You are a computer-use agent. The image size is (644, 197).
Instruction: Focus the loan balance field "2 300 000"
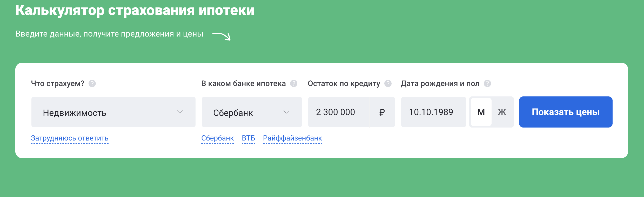coord(338,112)
